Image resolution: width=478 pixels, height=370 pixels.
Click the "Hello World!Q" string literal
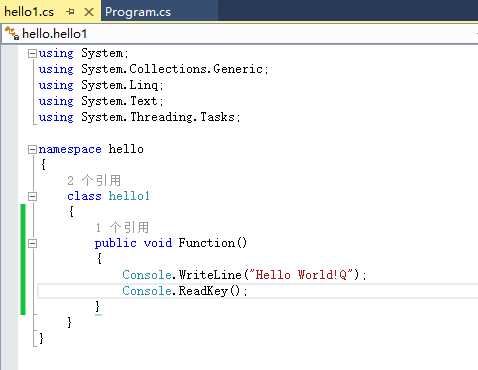[301, 275]
